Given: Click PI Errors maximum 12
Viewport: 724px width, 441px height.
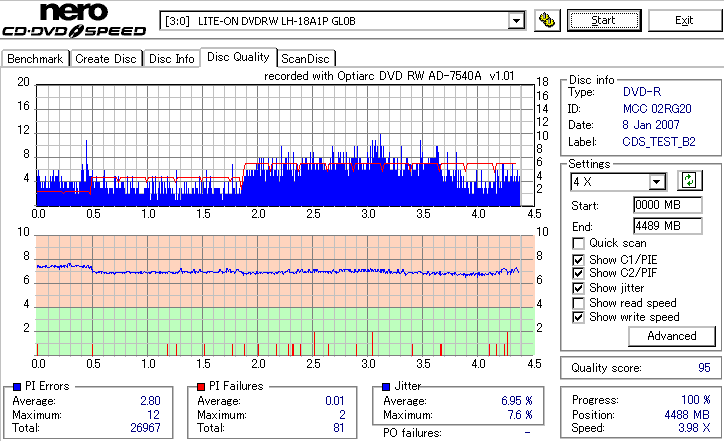Looking at the screenshot, I should click(x=154, y=415).
